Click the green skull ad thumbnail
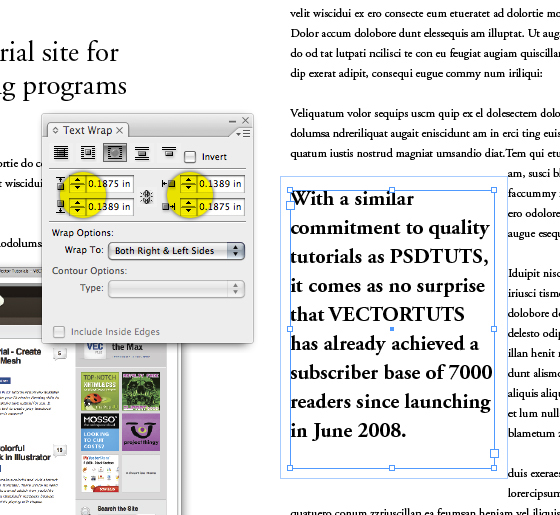The width and height of the screenshot is (560, 515). (x=141, y=391)
